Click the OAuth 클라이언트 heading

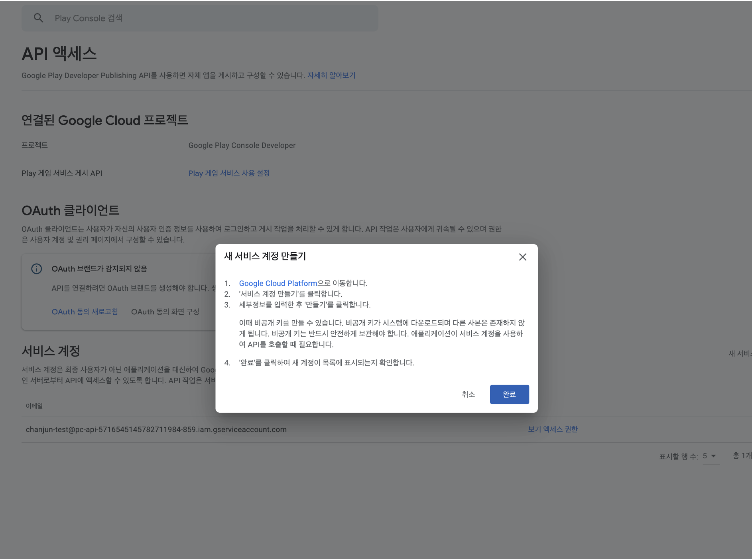click(x=70, y=211)
